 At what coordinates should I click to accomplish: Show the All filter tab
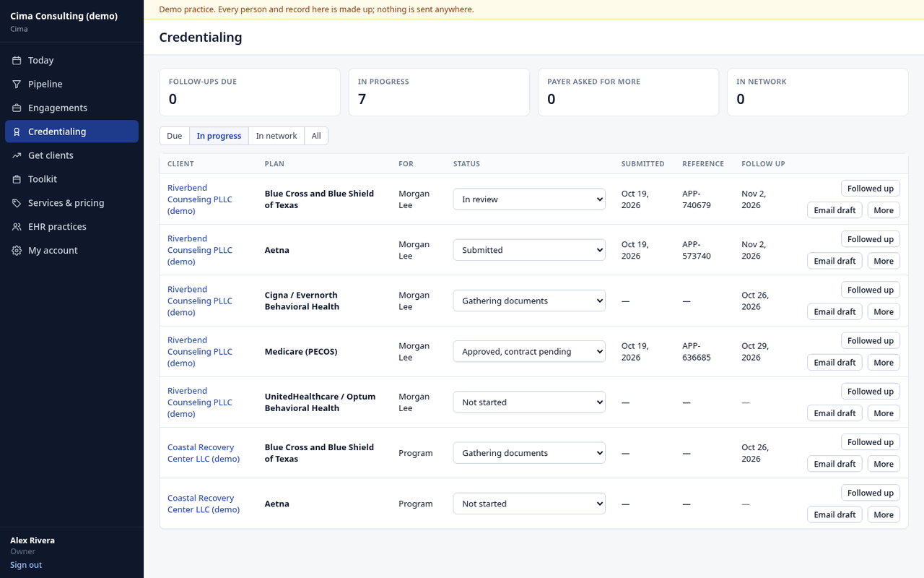(316, 136)
